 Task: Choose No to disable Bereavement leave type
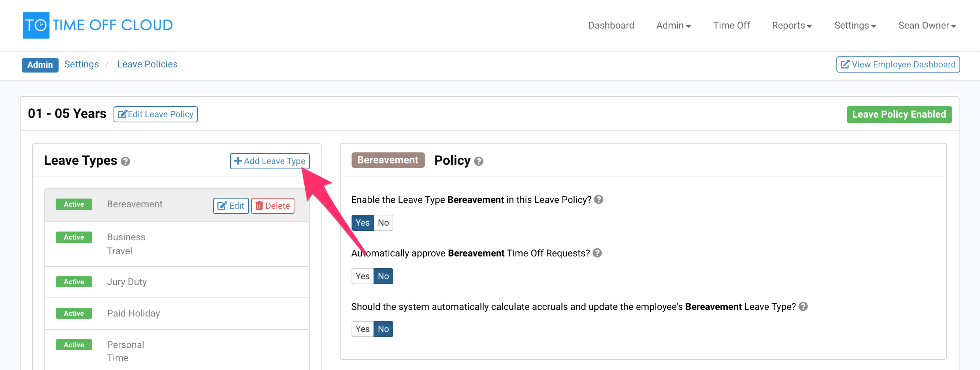coord(383,223)
